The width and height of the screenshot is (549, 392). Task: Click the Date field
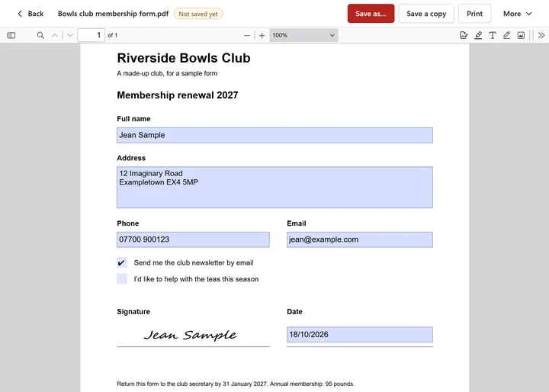coord(360,335)
